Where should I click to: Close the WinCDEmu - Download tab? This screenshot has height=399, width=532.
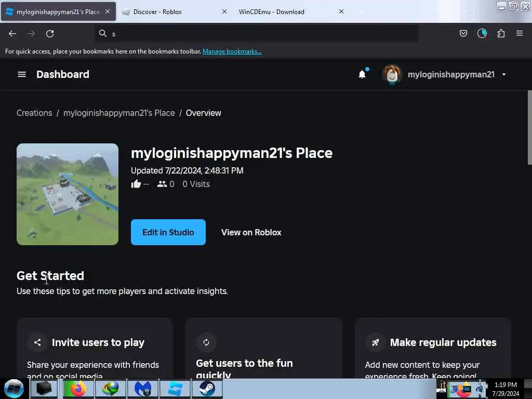click(341, 11)
